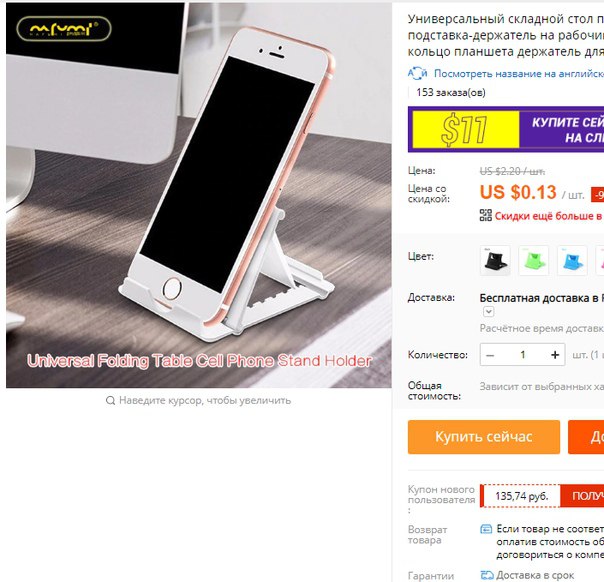Open 'Посмотреть название на английском' link
Image resolution: width=604 pixels, height=582 pixels.
coord(519,73)
